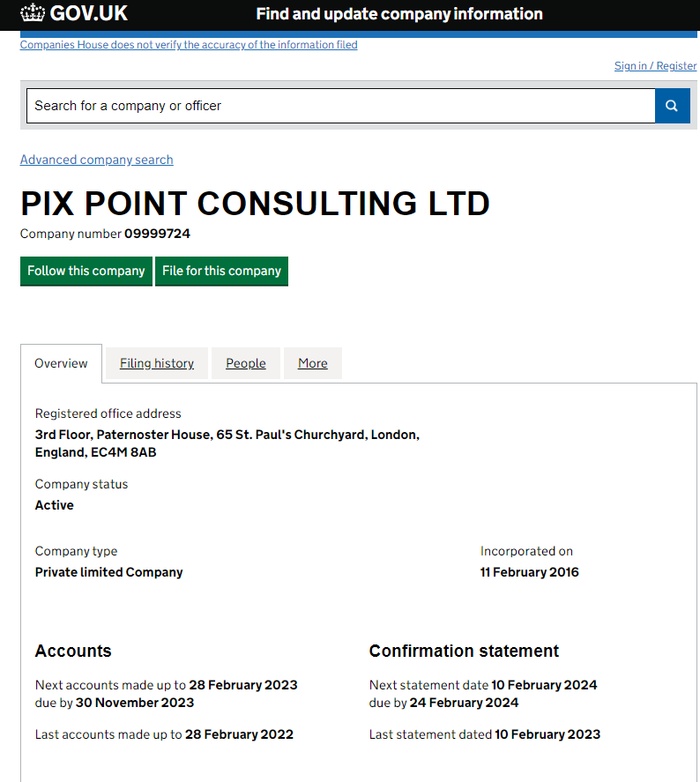Click the company number 09999724

[157, 234]
